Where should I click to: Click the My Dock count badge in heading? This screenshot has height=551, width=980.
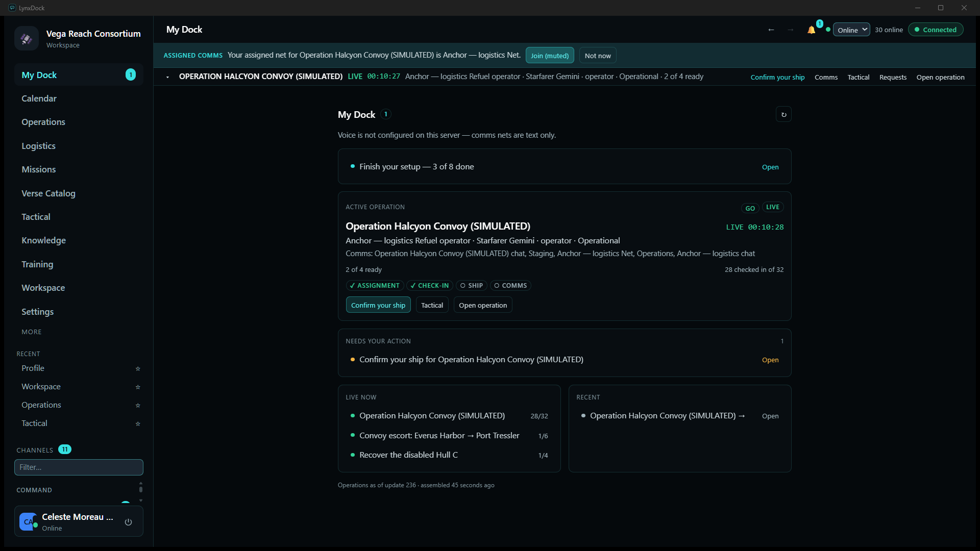386,114
